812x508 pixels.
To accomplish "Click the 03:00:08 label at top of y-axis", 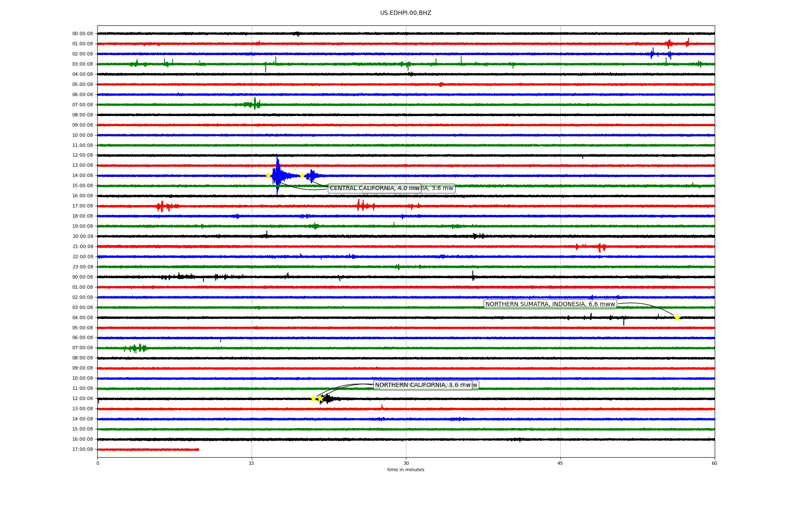I will tap(82, 64).
